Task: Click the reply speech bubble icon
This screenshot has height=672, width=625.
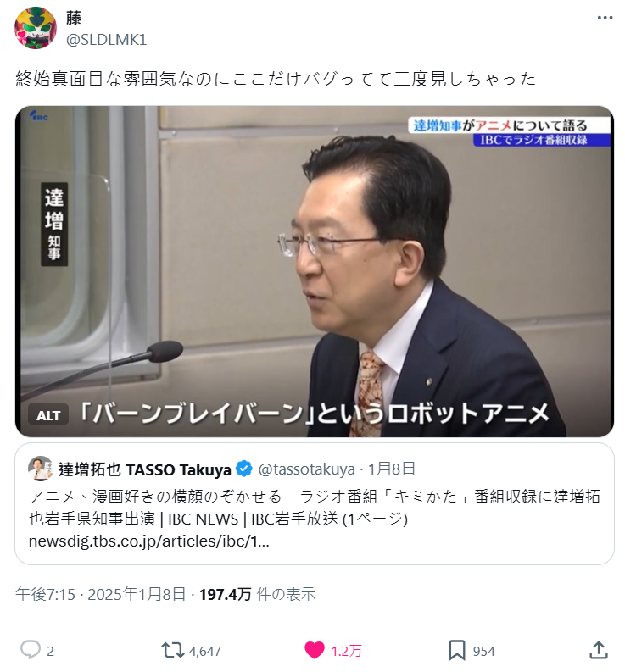Action: coord(31,650)
